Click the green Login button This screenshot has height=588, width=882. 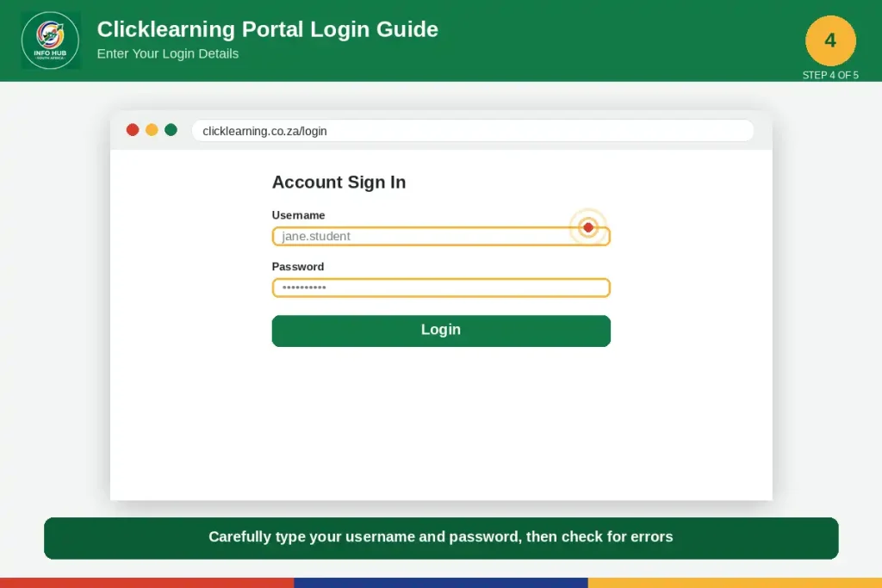(441, 331)
